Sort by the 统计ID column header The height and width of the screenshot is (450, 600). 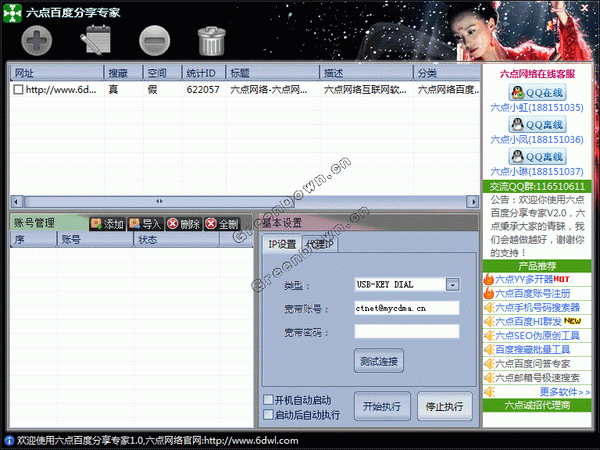(x=204, y=73)
